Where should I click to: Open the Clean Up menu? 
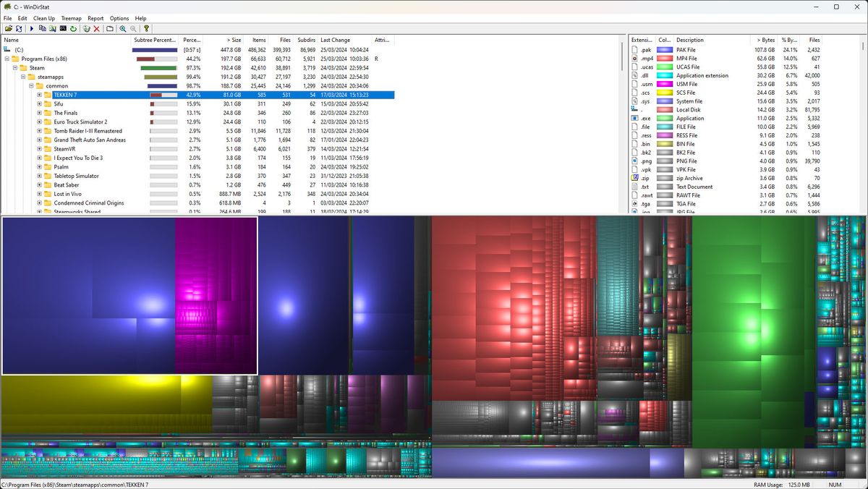(46, 18)
